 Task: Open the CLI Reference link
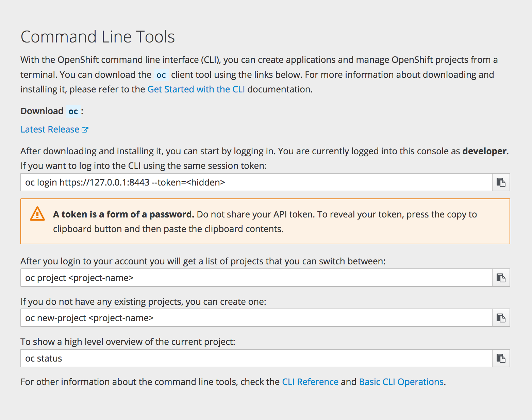click(310, 382)
